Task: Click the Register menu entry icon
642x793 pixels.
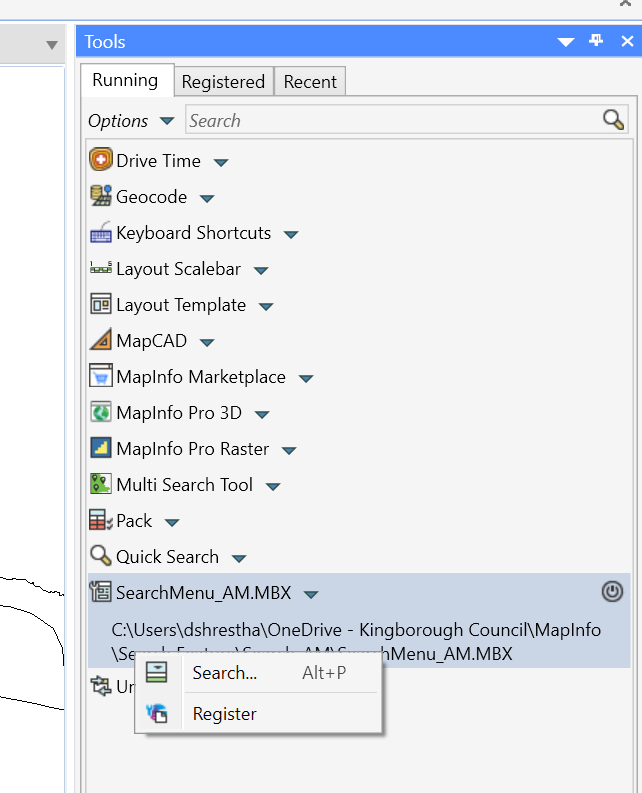Action: (156, 713)
